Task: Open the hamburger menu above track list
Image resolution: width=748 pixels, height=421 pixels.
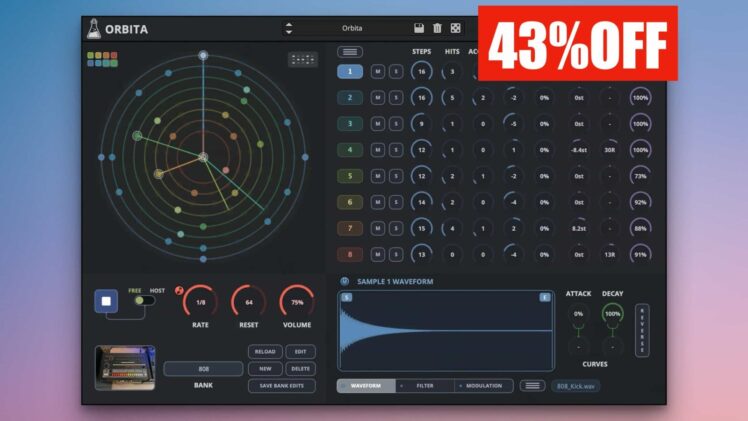Action: pyautogui.click(x=350, y=51)
